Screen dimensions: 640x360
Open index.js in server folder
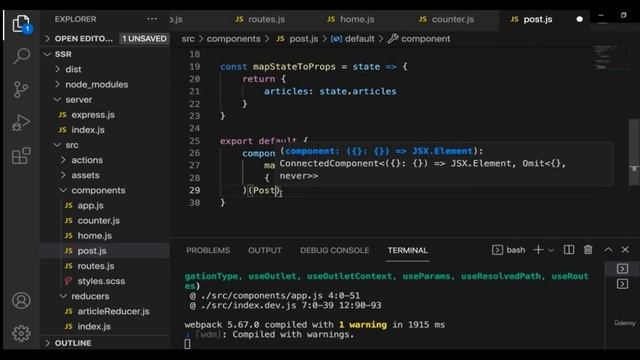(x=88, y=130)
